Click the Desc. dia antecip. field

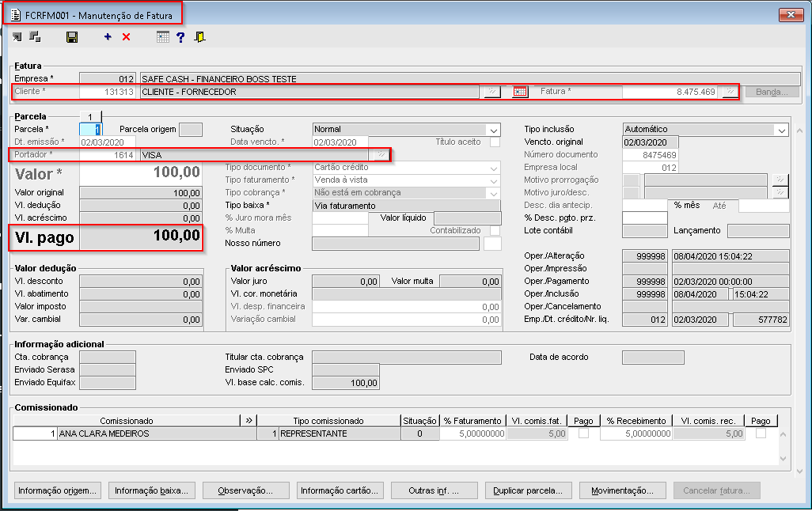pyautogui.click(x=645, y=206)
